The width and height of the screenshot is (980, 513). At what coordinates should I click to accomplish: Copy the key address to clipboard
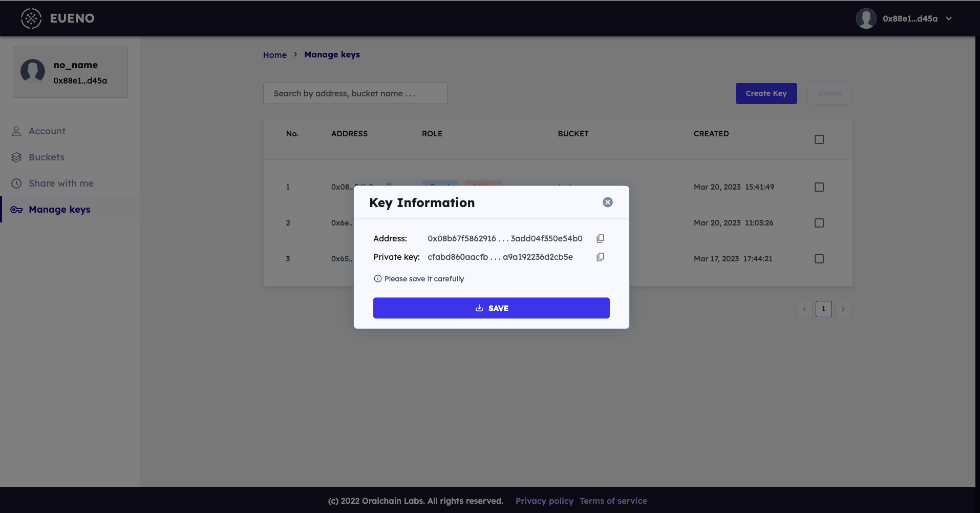(x=600, y=238)
